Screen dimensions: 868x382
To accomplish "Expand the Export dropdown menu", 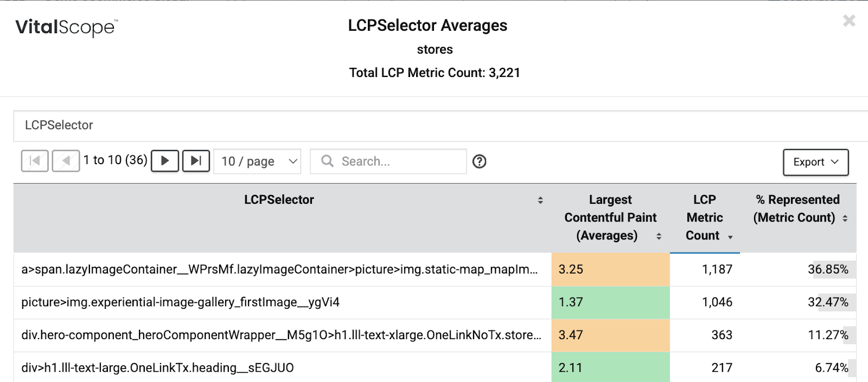I will (815, 162).
